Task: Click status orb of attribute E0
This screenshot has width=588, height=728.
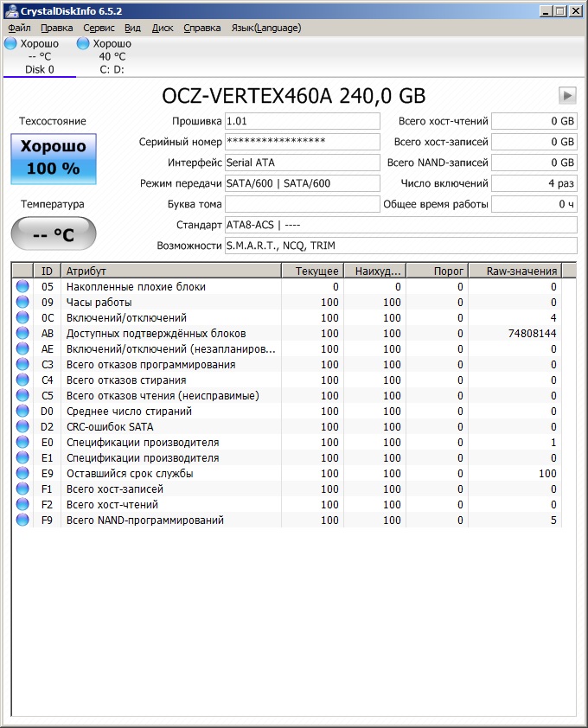Action: pyautogui.click(x=22, y=442)
